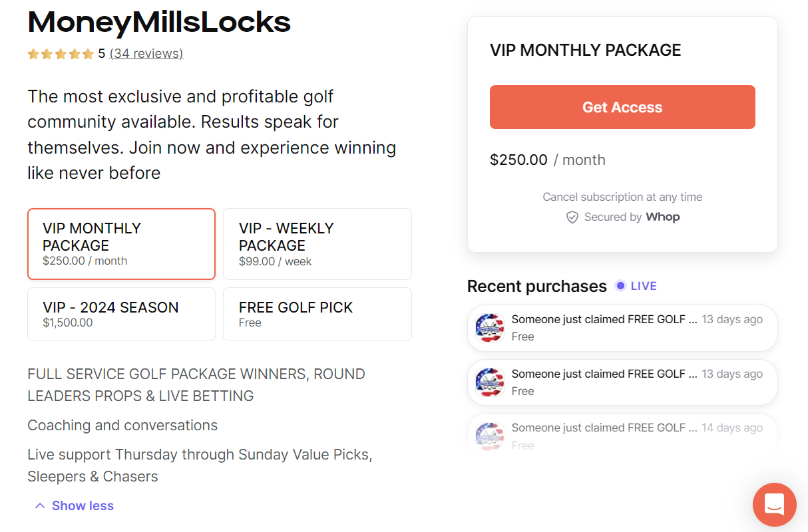Viewport: 808px width, 532px height.
Task: Click the blue LIVE status indicator dot
Action: click(x=620, y=286)
